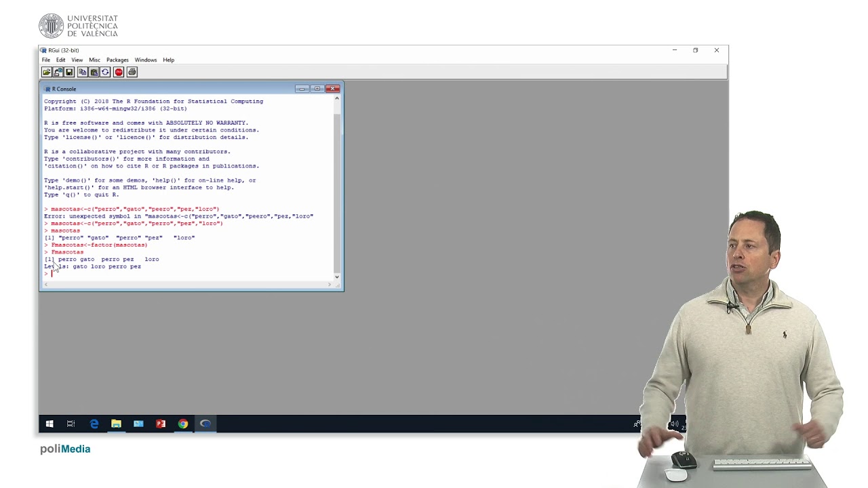Click the 'Error: unexpected symbol' message line
868x488 pixels.
179,216
